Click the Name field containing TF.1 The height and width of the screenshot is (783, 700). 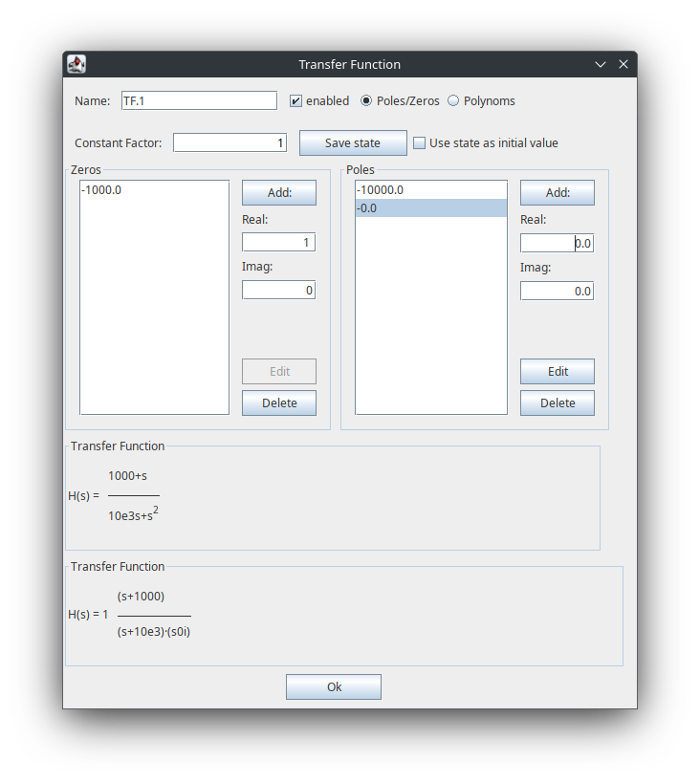[199, 100]
